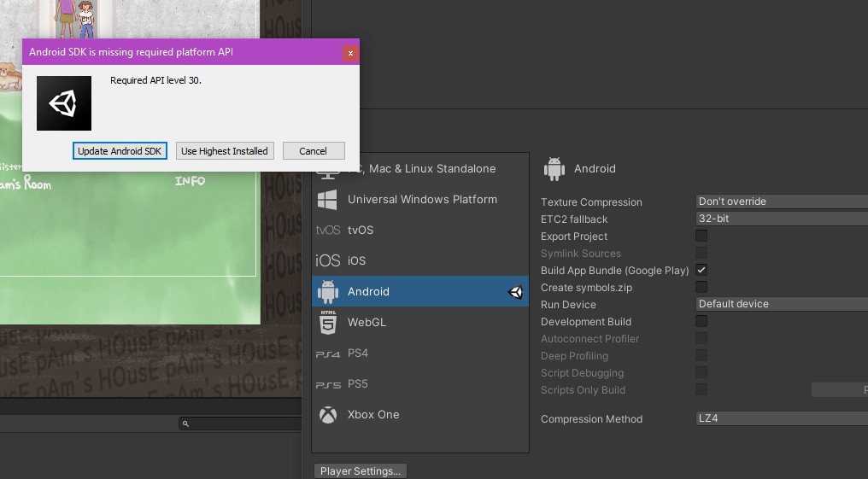Viewport: 868px width, 479px height.
Task: Select the PS5 platform icon
Action: 328,385
